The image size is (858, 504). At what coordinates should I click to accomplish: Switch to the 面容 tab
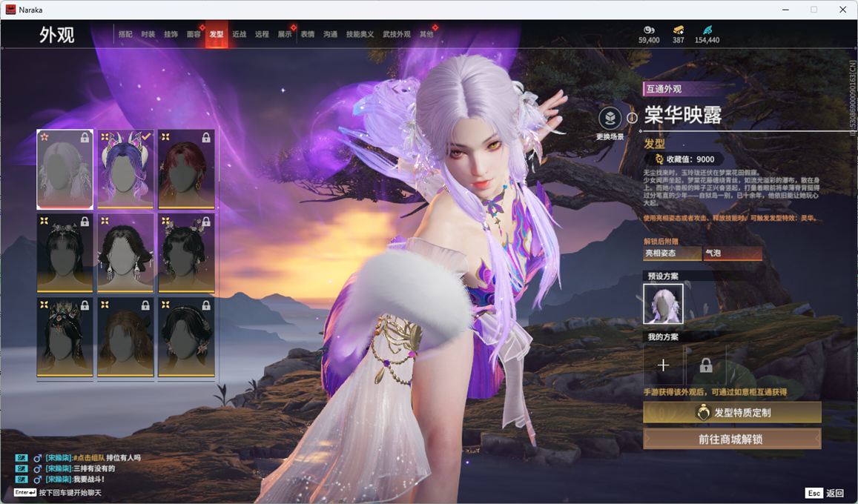pos(194,34)
